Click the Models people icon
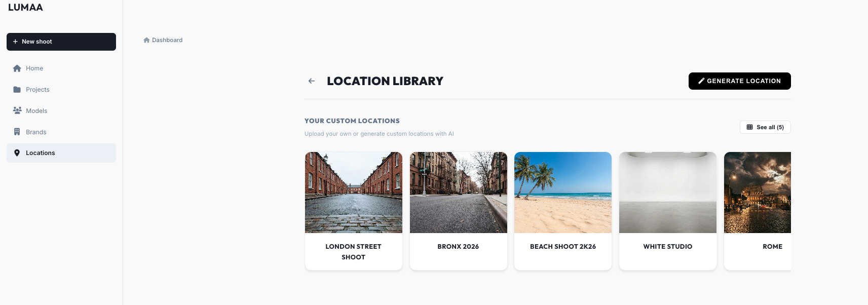868x305 pixels. pyautogui.click(x=17, y=110)
